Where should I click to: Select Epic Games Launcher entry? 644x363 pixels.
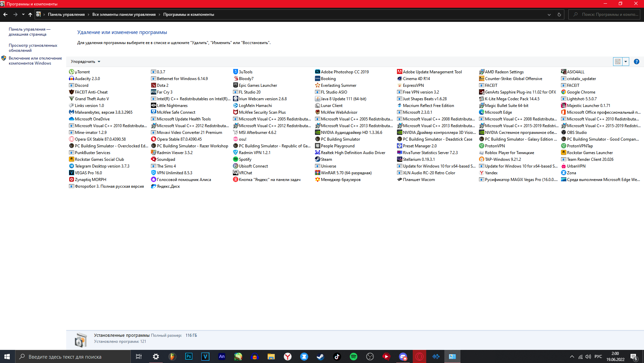(255, 85)
